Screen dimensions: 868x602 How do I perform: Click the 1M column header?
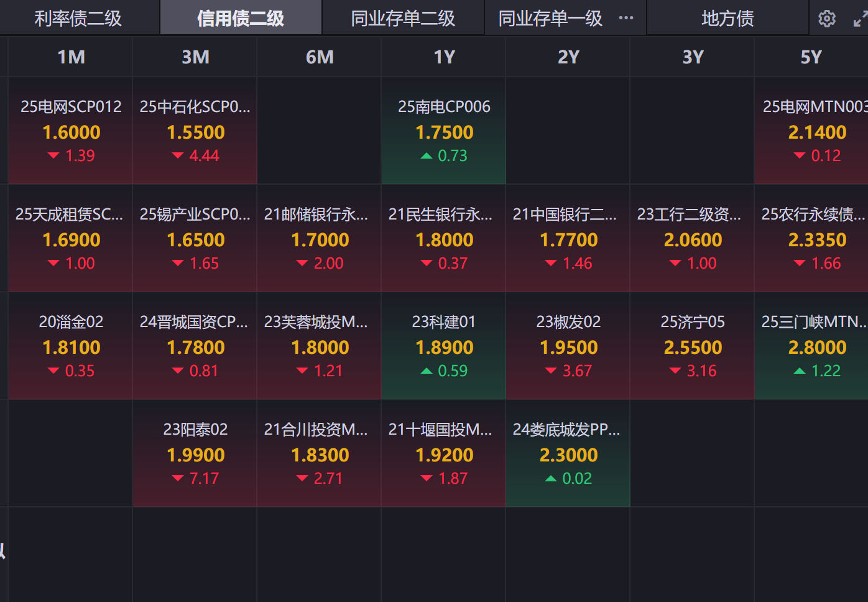point(71,57)
